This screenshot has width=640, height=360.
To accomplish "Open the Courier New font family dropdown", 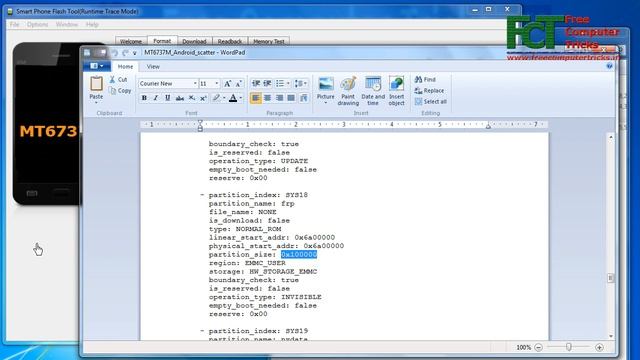I will coord(195,83).
